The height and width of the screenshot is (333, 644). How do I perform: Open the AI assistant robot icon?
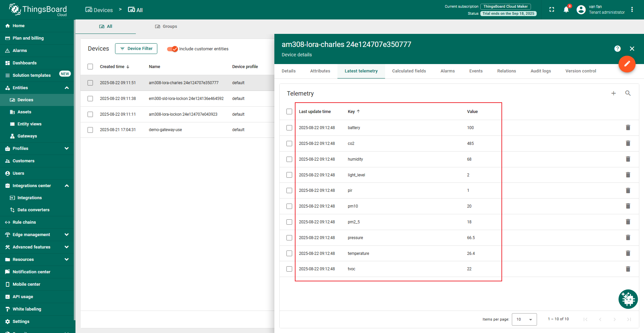tap(628, 299)
